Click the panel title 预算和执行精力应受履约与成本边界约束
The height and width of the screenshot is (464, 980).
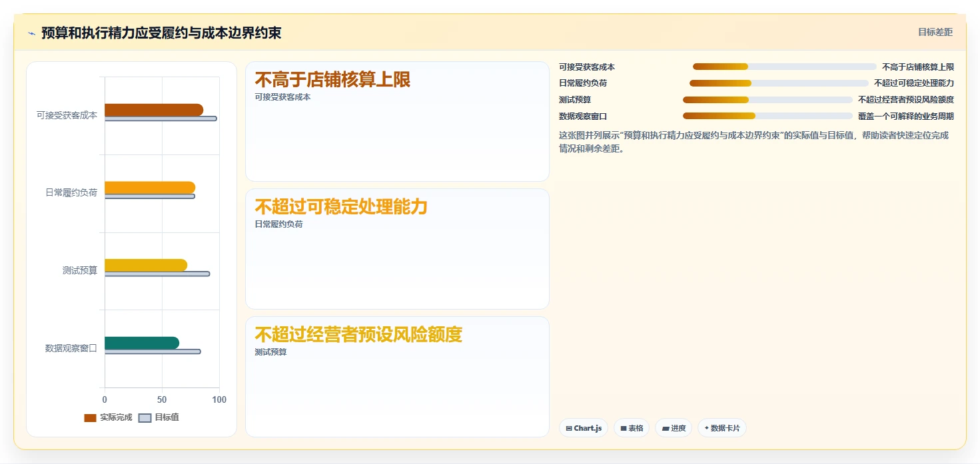click(161, 33)
